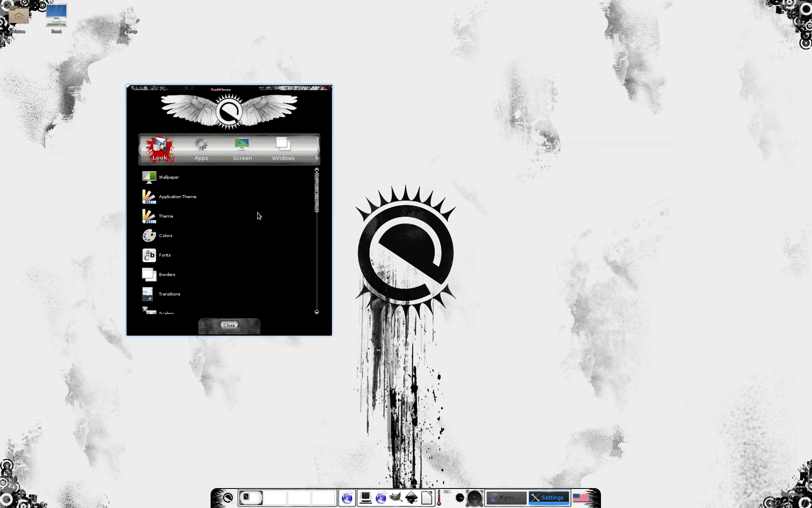Open the Wallpaper settings entry
This screenshot has width=812, height=508.
228,177
